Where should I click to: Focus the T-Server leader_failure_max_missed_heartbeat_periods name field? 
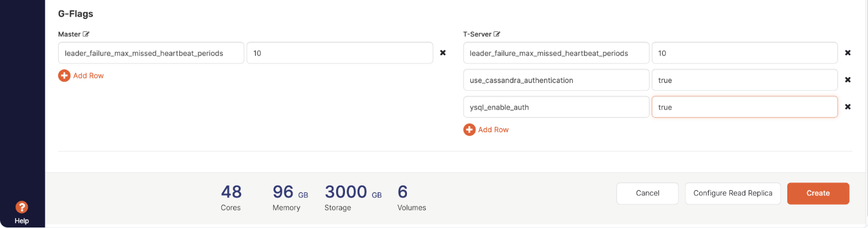pyautogui.click(x=556, y=53)
